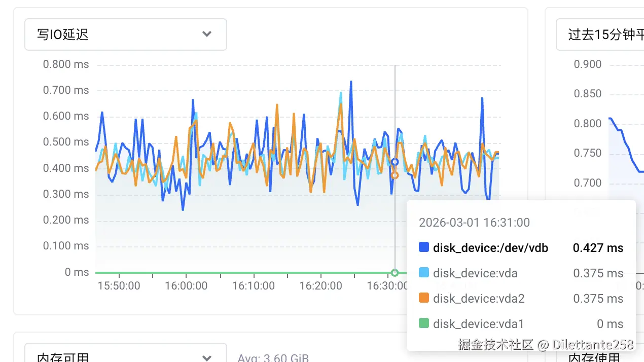644x362 pixels.
Task: Click the 16:00:00 x-axis time label
Action: point(186,286)
